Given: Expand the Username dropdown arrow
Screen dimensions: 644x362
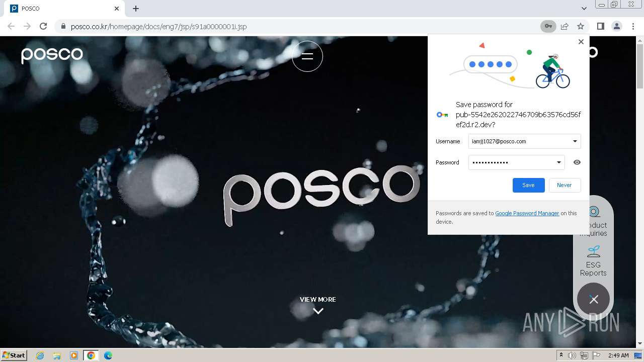Looking at the screenshot, I should 575,141.
